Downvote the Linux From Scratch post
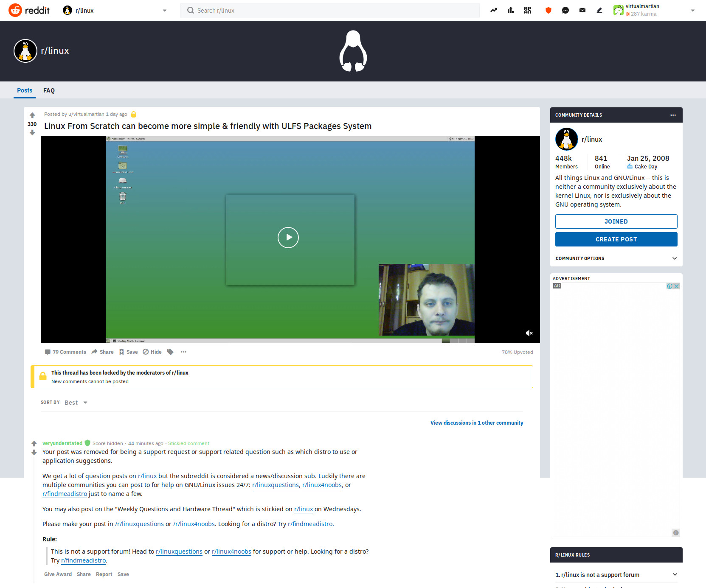The image size is (706, 588). 32,133
